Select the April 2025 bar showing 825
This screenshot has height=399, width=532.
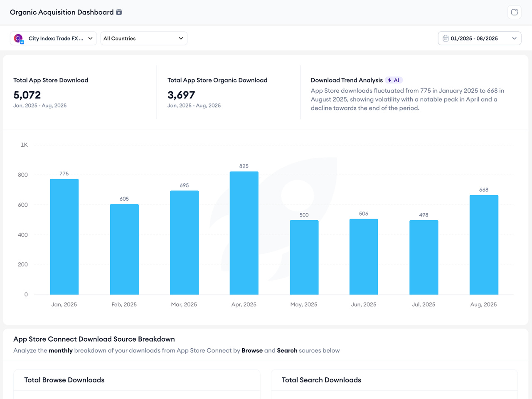(x=244, y=233)
